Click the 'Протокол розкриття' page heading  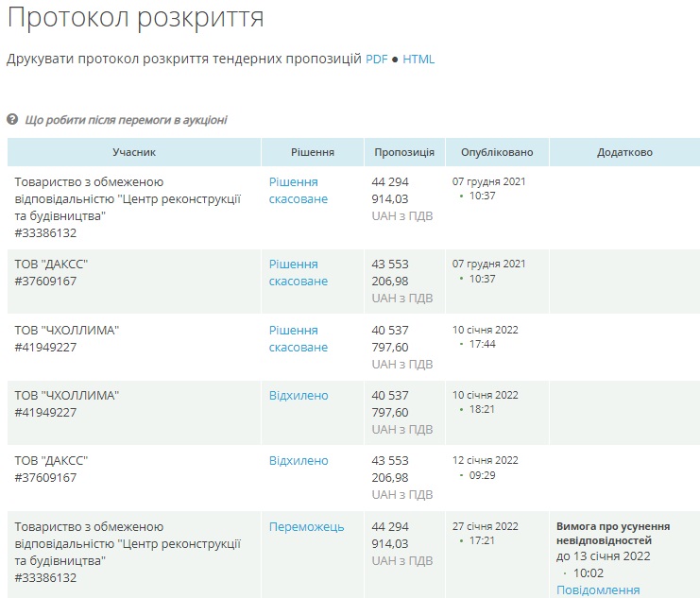pos(136,18)
